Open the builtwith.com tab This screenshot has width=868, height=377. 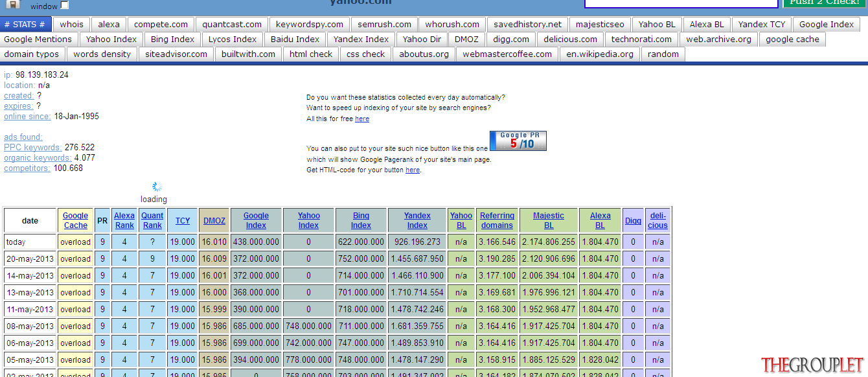point(248,54)
